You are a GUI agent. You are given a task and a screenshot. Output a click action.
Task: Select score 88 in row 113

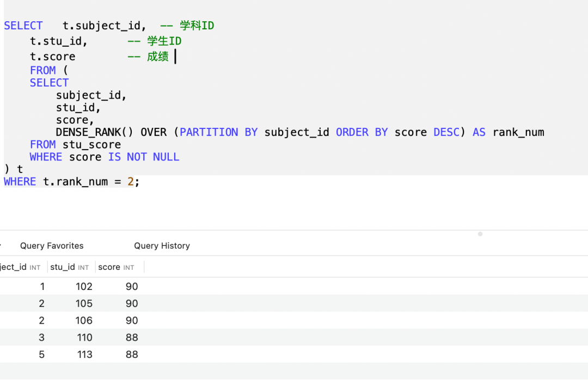pyautogui.click(x=132, y=354)
